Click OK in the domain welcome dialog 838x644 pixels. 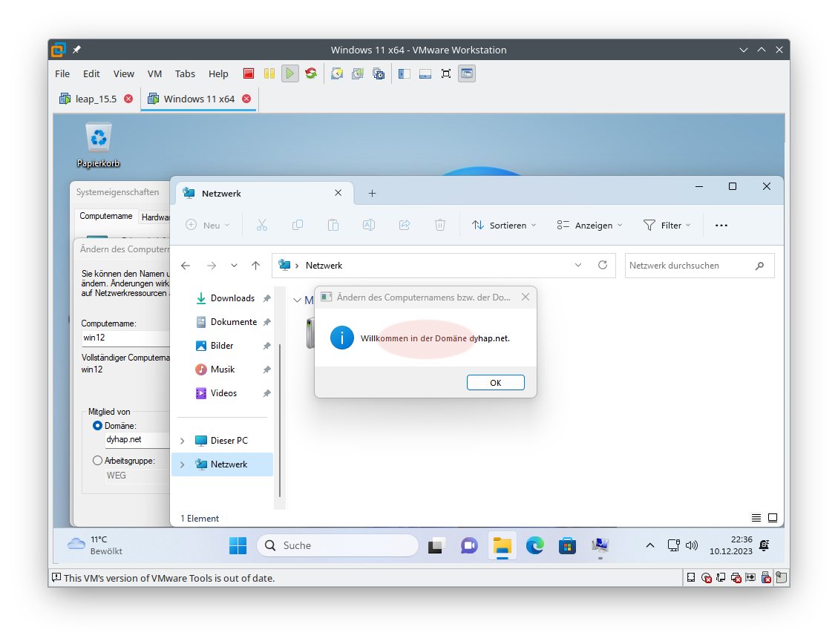pos(495,383)
